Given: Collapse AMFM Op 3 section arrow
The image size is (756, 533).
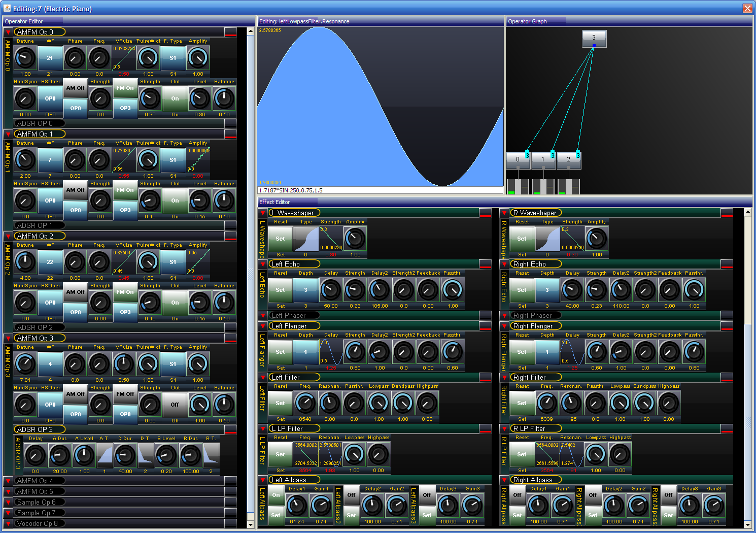Looking at the screenshot, I should 8,338.
